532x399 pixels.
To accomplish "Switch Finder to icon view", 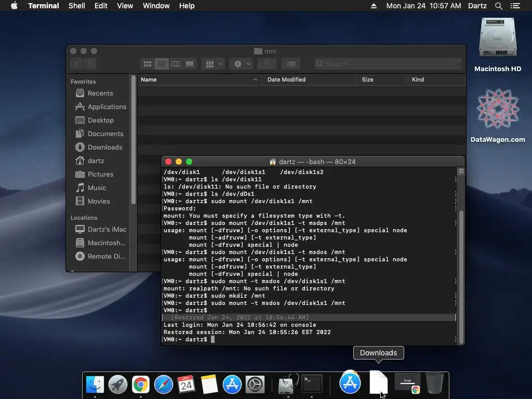I will click(147, 64).
